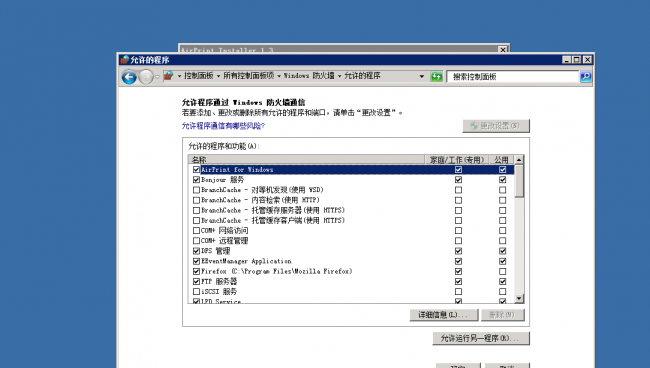Viewport: 650px width, 368px height.
Task: Select the Firefox (C:\Program Files\Mozilla Firefox) row
Action: point(352,271)
